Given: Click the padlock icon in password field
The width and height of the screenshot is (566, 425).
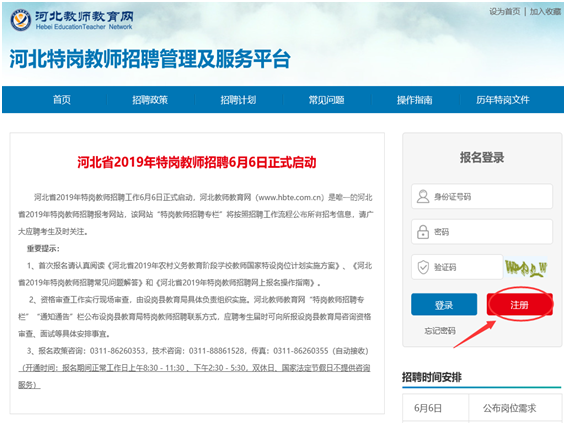Looking at the screenshot, I should pos(423,232).
